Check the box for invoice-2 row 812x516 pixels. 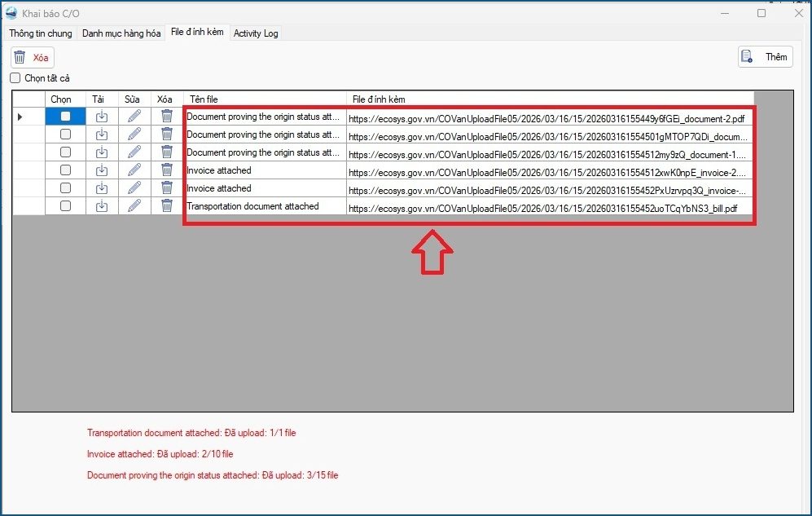tap(66, 170)
